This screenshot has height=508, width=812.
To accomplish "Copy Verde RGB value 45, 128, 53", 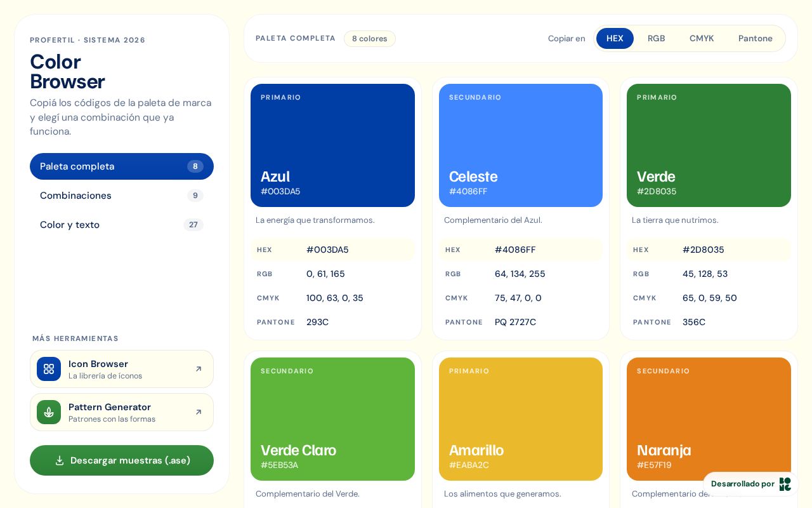I will pyautogui.click(x=709, y=274).
